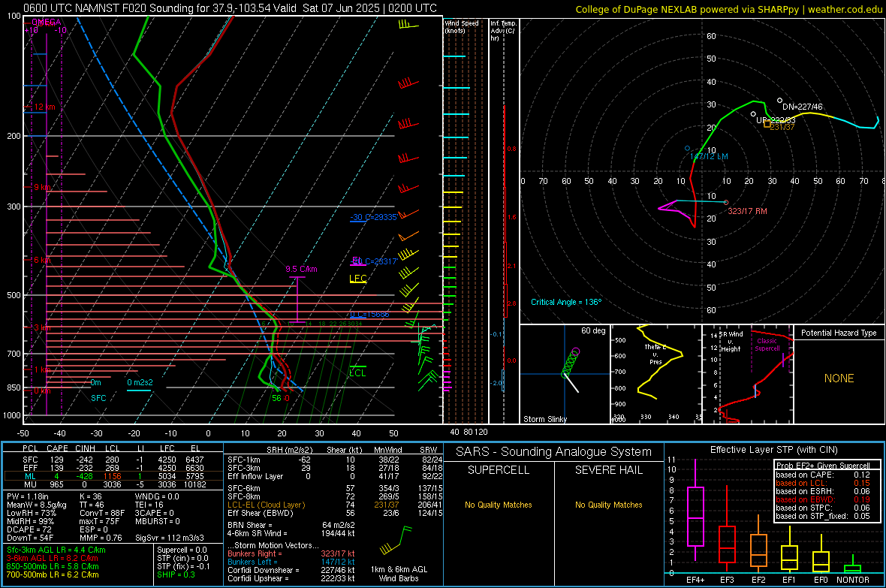Click the yellow NONE hazard type text
The image size is (886, 588).
point(839,378)
